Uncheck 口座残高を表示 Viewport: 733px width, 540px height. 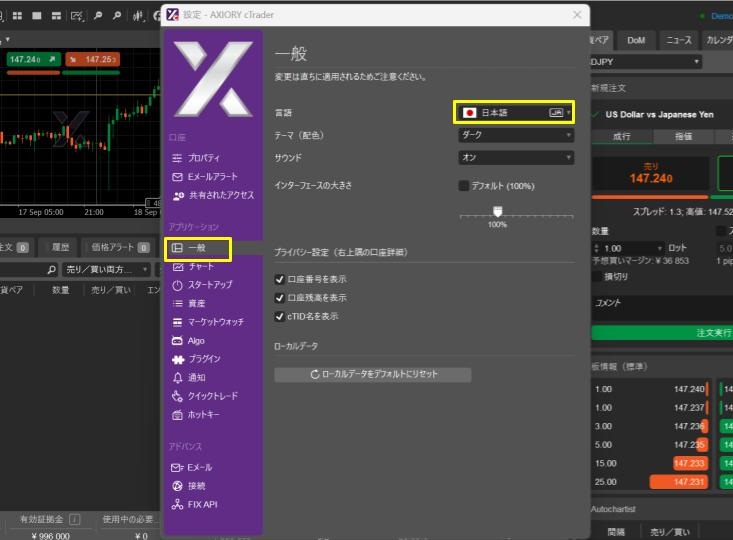point(280,298)
